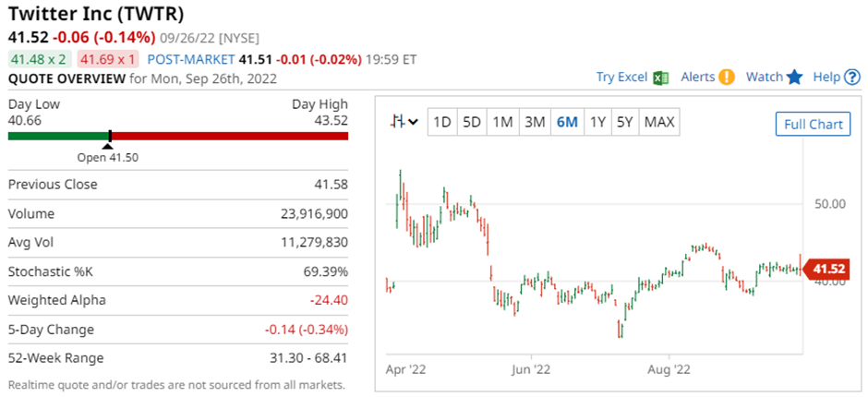
Task: Show the 1Y chart range
Action: pyautogui.click(x=597, y=122)
